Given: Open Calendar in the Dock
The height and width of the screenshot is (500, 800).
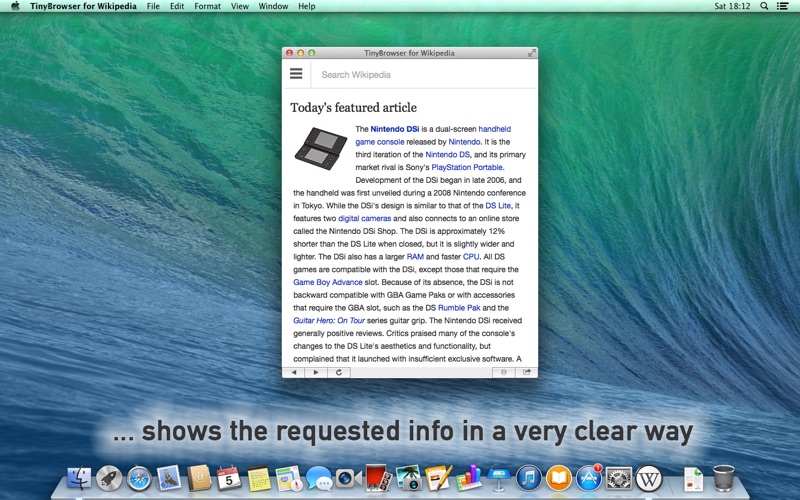Looking at the screenshot, I should (x=229, y=478).
